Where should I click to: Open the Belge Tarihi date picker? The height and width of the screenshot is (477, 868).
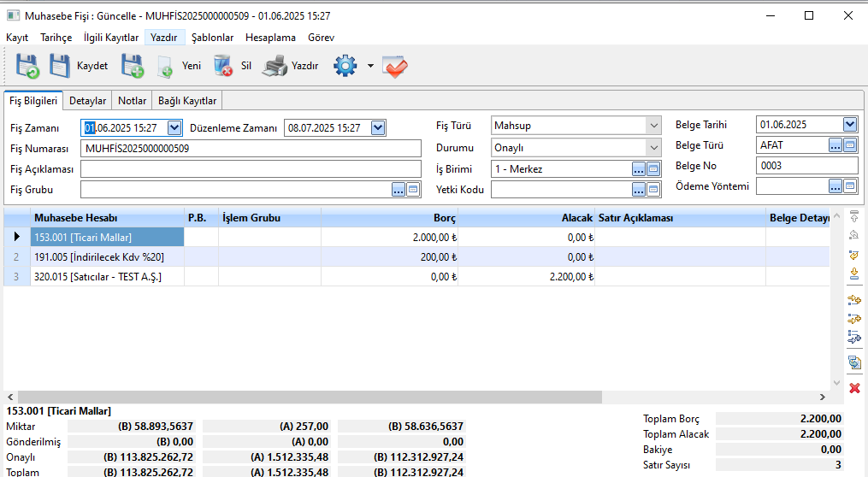click(849, 125)
